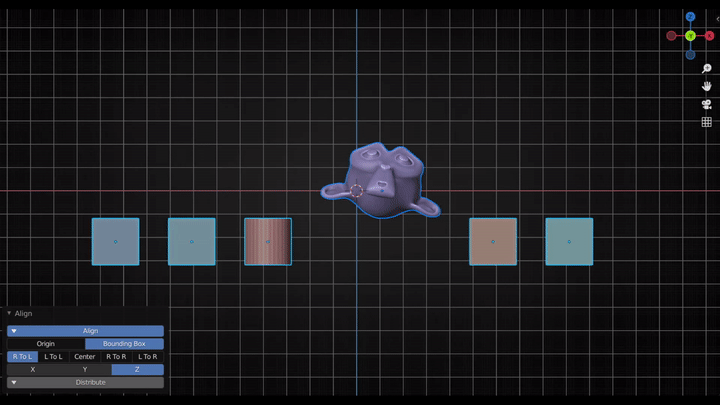Expand the Distribute section
Screen dimensions: 720x405
pos(85,382)
